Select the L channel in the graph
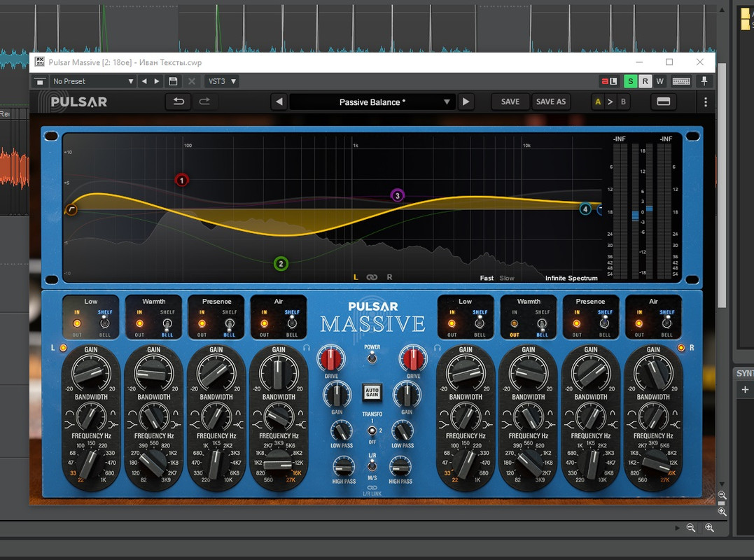 click(356, 277)
